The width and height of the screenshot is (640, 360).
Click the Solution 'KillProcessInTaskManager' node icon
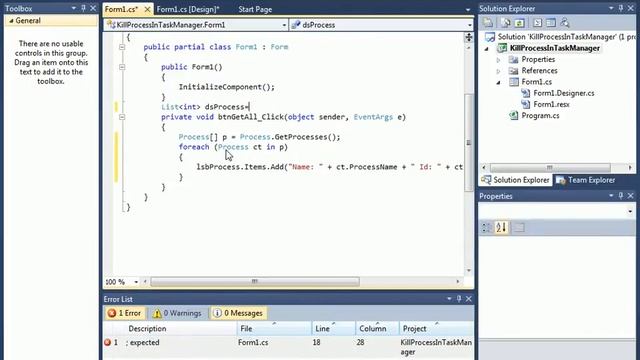490,37
